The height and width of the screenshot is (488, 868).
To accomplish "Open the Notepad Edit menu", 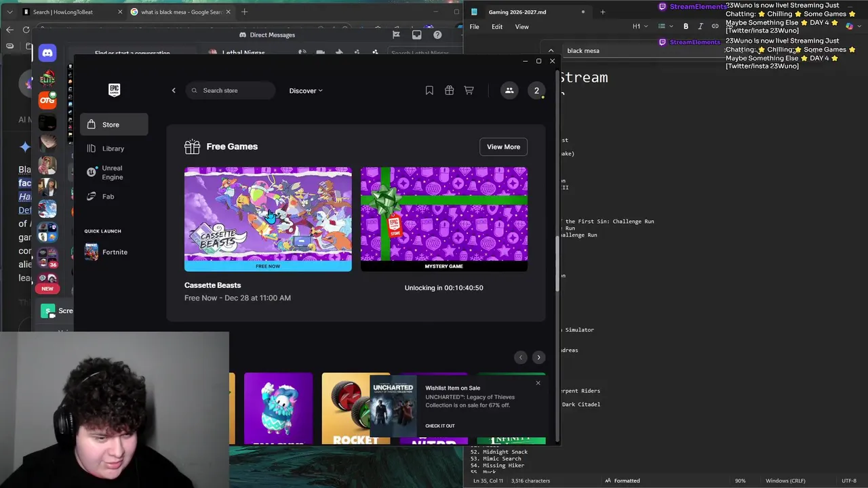I will 497,26.
